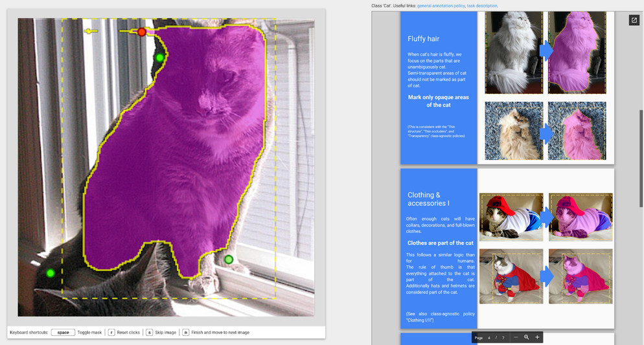The width and height of the screenshot is (644, 345).
Task: Click the 's' key to skip image
Action: pyautogui.click(x=149, y=332)
